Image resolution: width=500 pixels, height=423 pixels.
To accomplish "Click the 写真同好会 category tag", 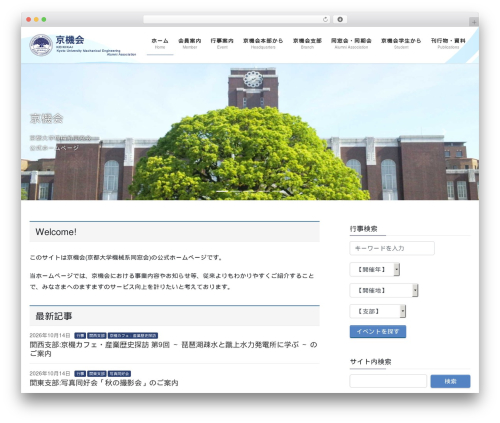I will [x=119, y=374].
